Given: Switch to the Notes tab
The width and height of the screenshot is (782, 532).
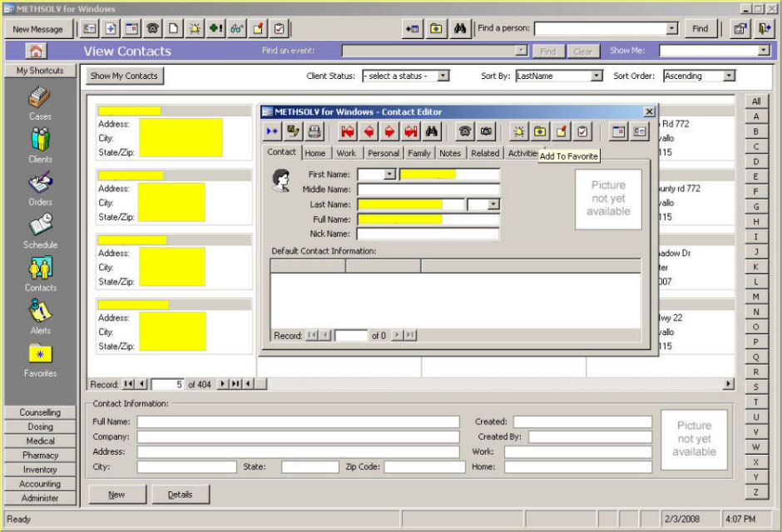Looking at the screenshot, I should tap(450, 153).
